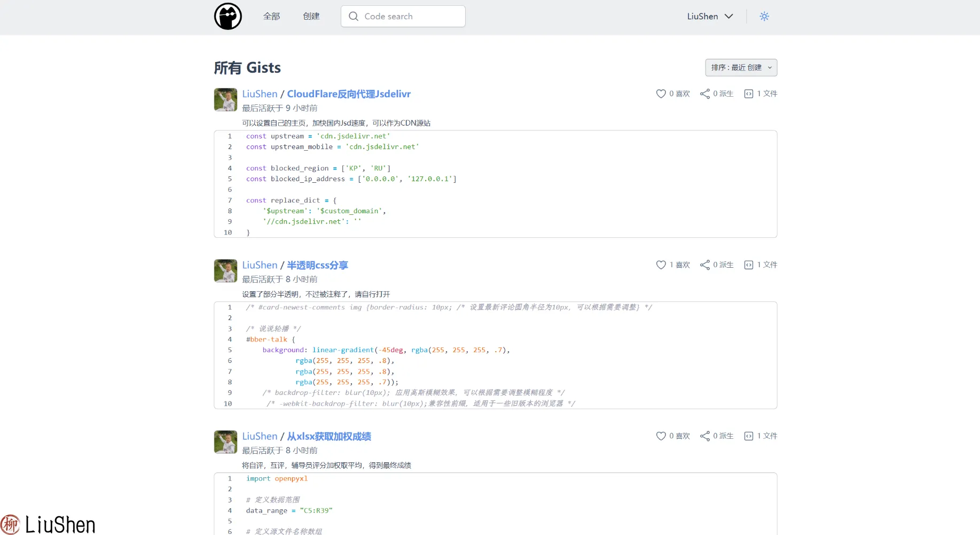980x535 pixels.
Task: Click the heart icon on 从xlsx获取加权成绩 gist
Action: (661, 436)
